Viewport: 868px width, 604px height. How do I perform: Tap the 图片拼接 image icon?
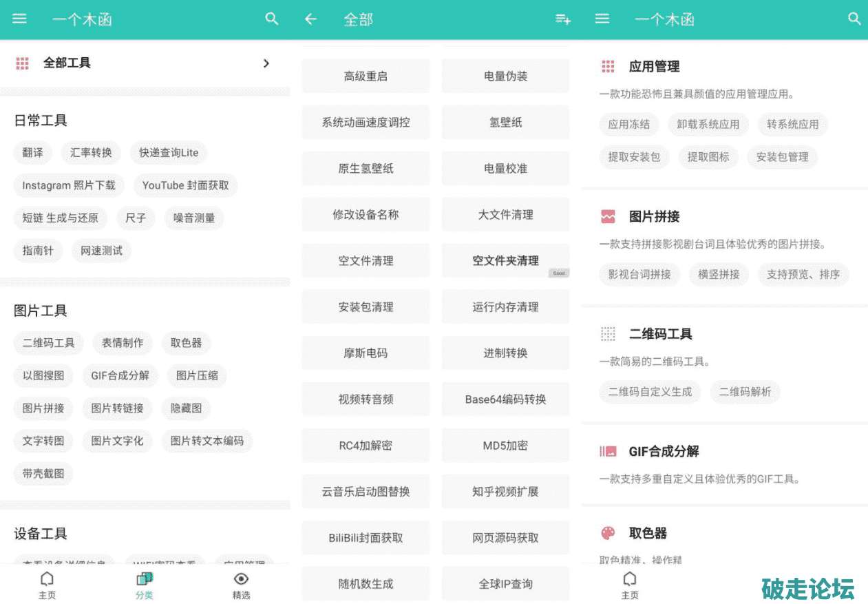pyautogui.click(x=608, y=217)
